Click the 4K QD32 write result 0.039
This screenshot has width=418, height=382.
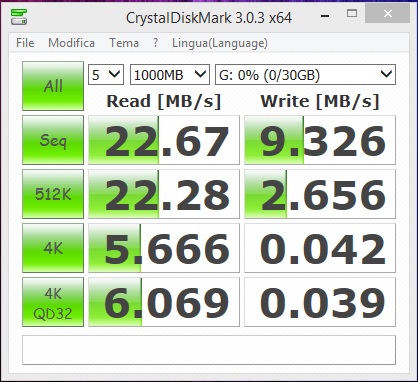320,302
